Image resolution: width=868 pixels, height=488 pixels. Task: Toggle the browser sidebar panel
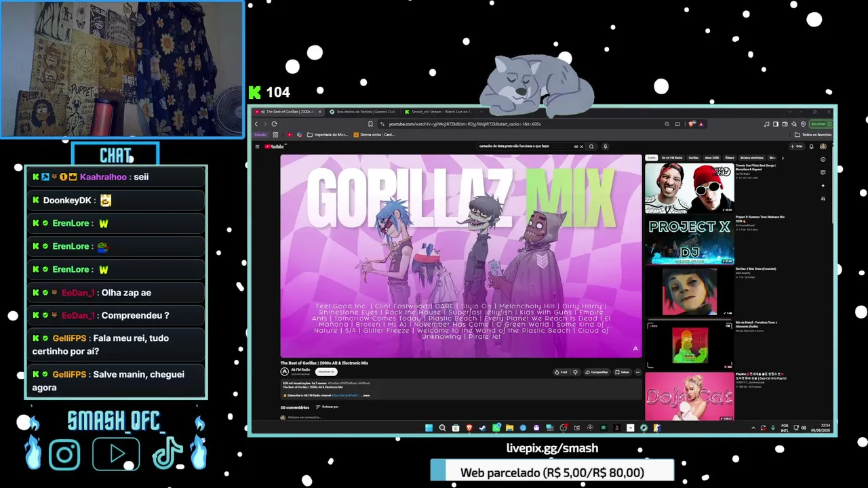pyautogui.click(x=776, y=124)
